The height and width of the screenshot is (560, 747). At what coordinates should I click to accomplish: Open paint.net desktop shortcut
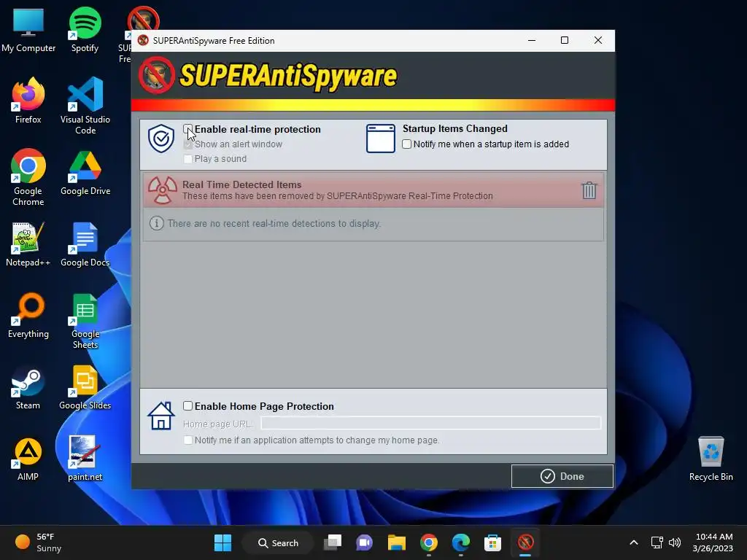tap(85, 458)
